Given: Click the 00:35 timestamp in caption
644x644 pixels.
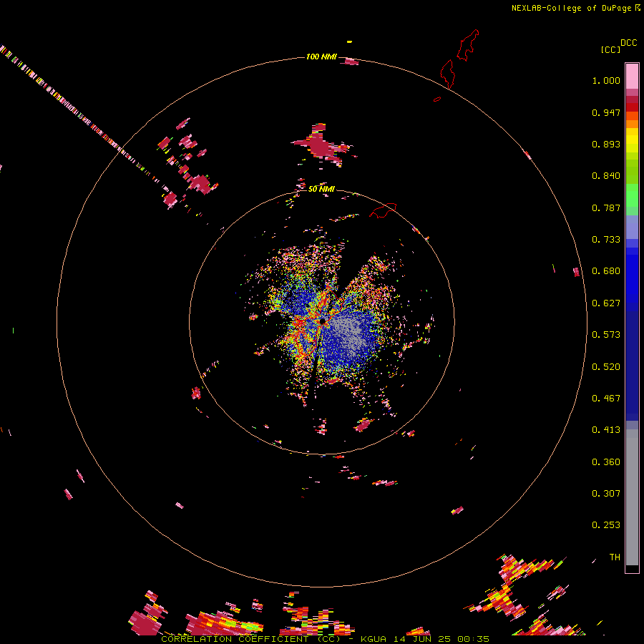Looking at the screenshot, I should click(473, 639).
